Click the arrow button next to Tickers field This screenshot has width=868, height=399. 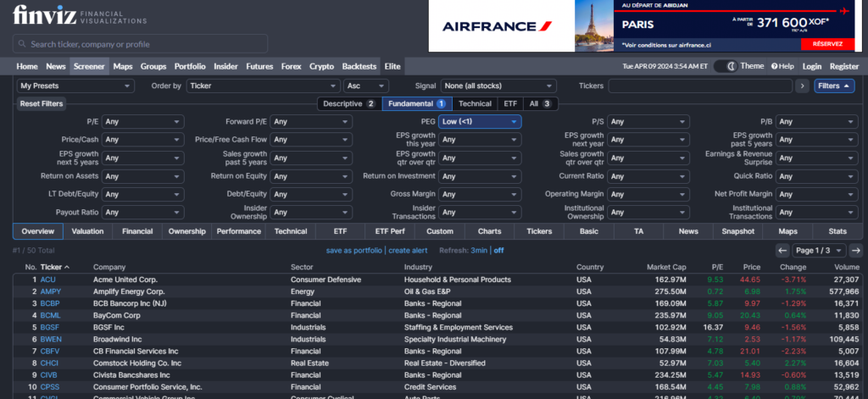(x=802, y=86)
